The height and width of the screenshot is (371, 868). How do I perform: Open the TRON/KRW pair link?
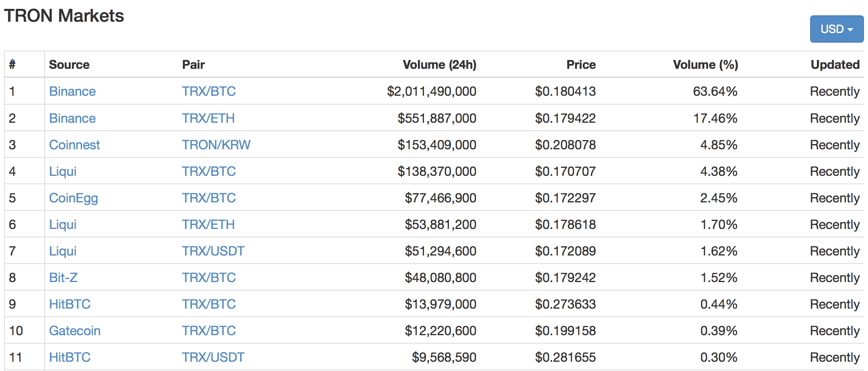(x=216, y=145)
